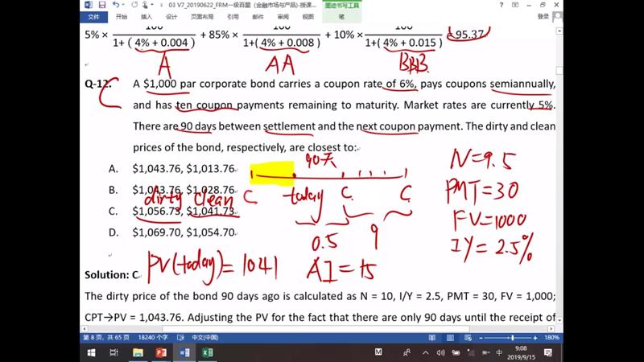The height and width of the screenshot is (362, 644).
Task: Switch to Read Mode view icon
Action: [432, 337]
